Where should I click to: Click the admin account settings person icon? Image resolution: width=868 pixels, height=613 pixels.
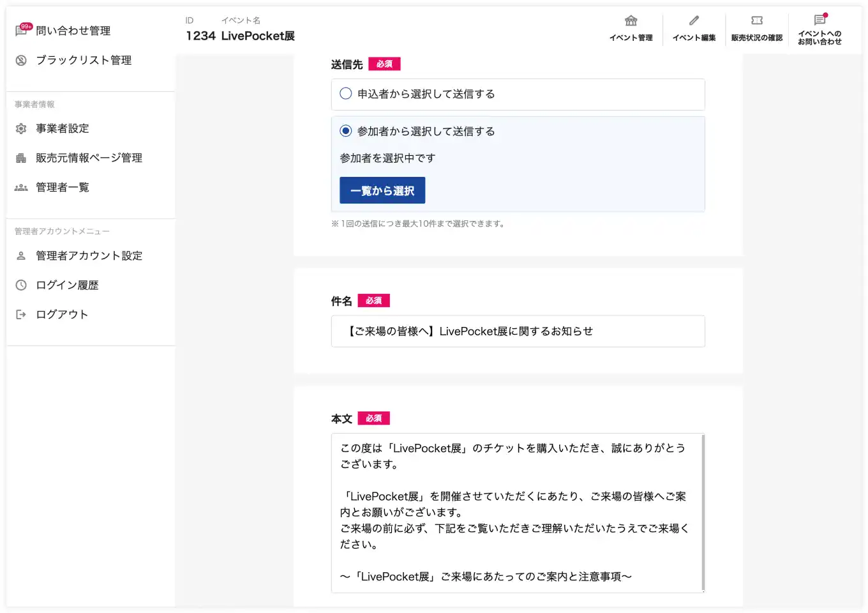21,256
